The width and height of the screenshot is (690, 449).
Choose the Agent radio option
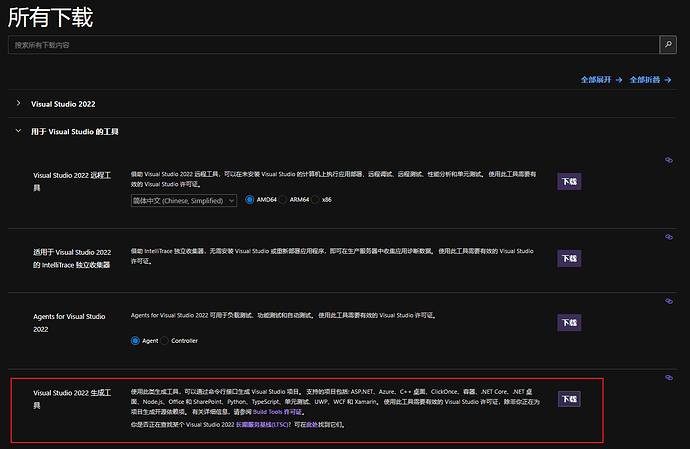pos(135,341)
